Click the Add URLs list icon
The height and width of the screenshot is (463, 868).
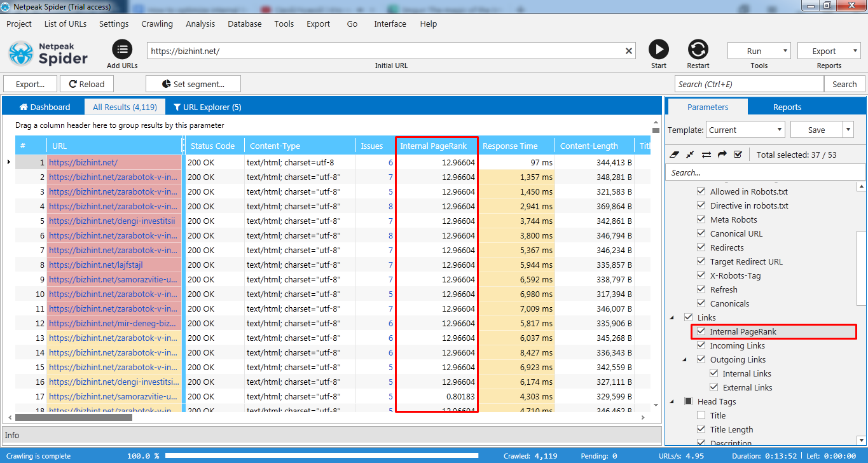click(122, 50)
